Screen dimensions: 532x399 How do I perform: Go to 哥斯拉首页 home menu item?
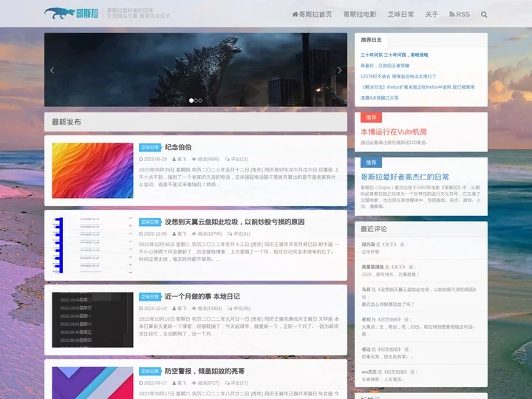312,14
